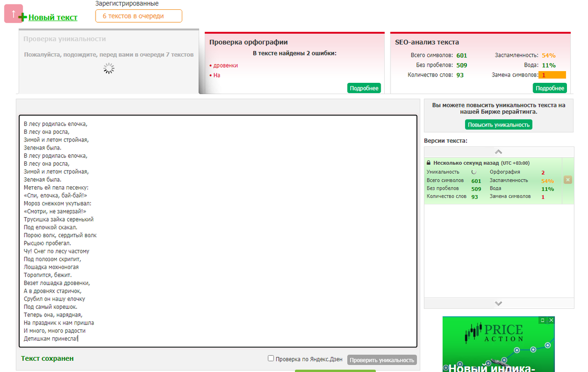Close the Price Action advertisement
Screen dimensions: 588x372
(551, 320)
